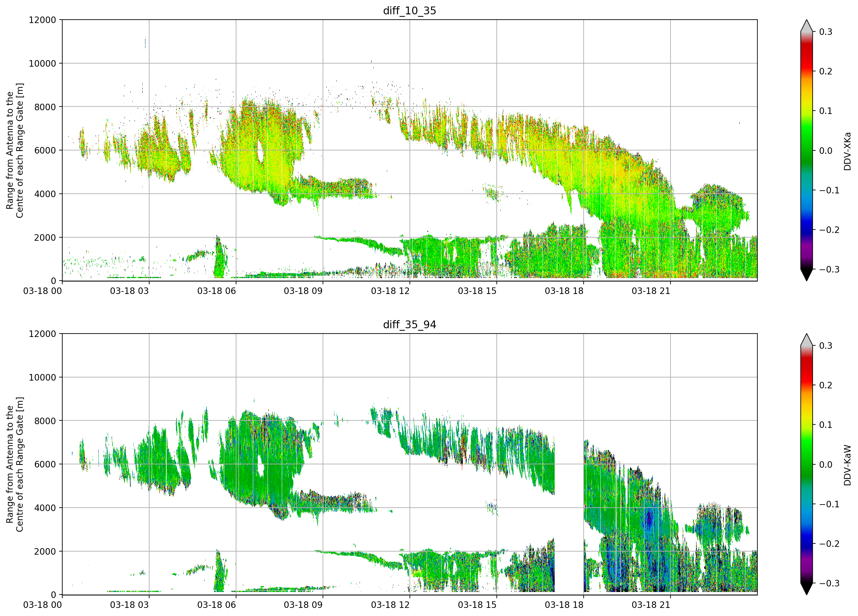This screenshot has height=616, width=858.
Task: Click '03-18 09' x-tick under diff_35_94
Action: [303, 605]
